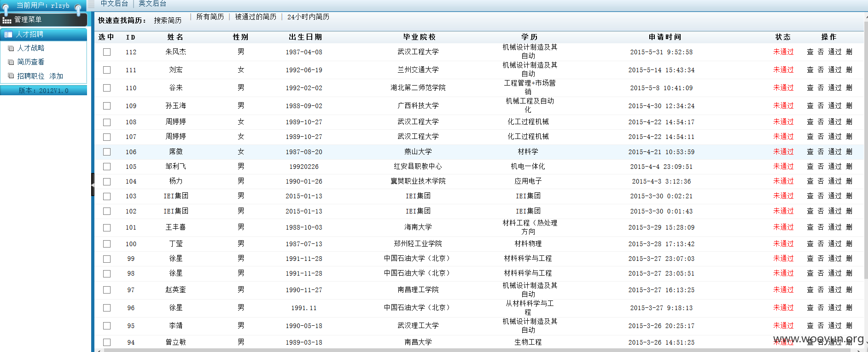
Task: Select checkbox for ID 108
Action: 107,122
